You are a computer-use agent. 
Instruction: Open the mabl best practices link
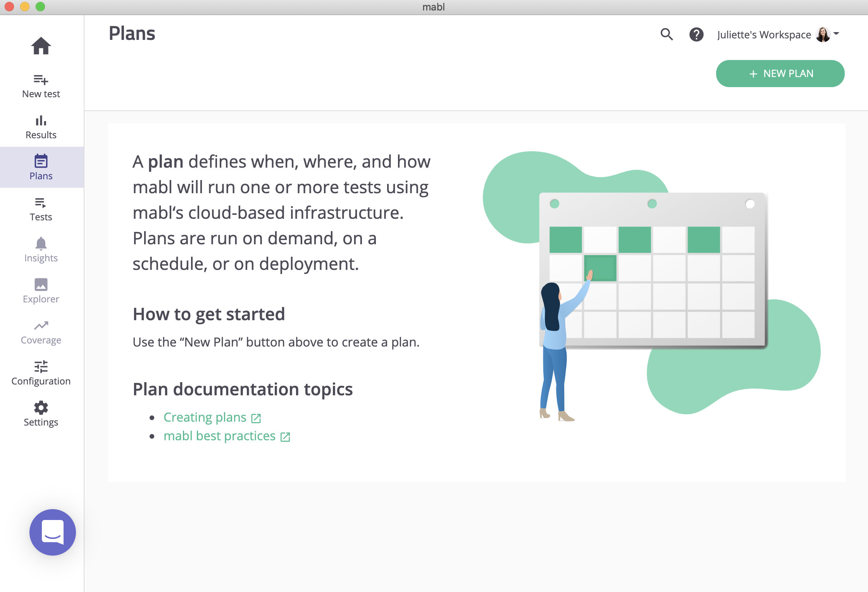219,436
